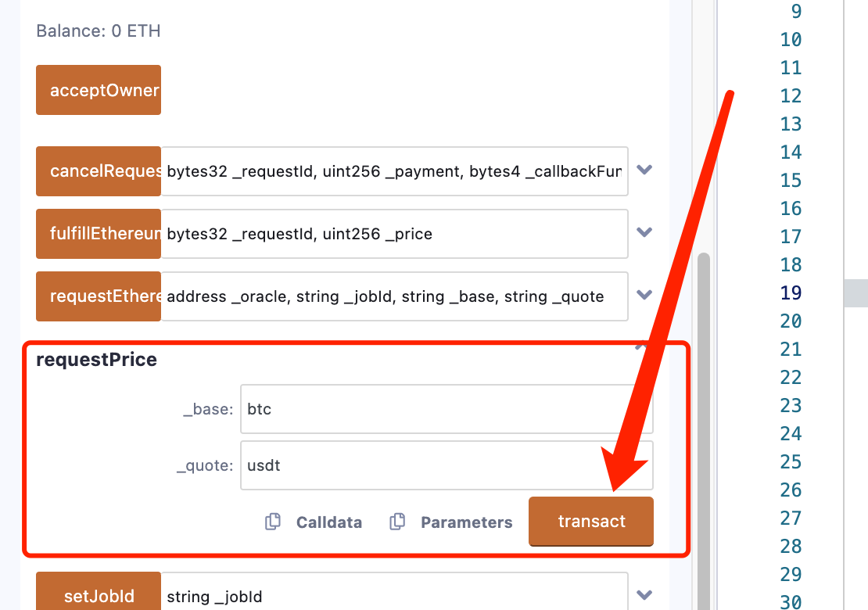Click the requestEthere function button
The image size is (868, 610).
click(99, 296)
